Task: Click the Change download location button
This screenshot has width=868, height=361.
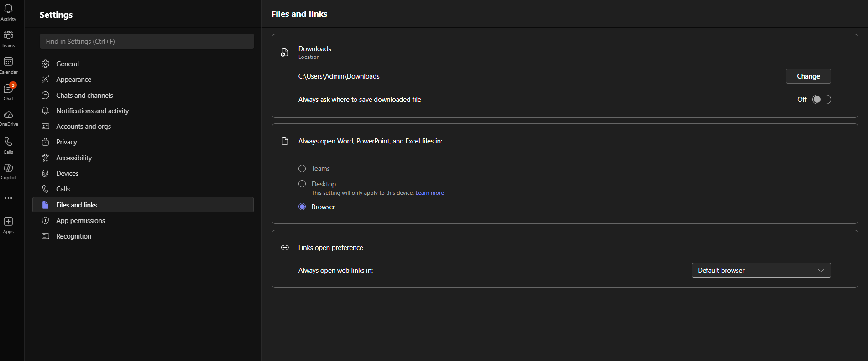Action: tap(808, 76)
